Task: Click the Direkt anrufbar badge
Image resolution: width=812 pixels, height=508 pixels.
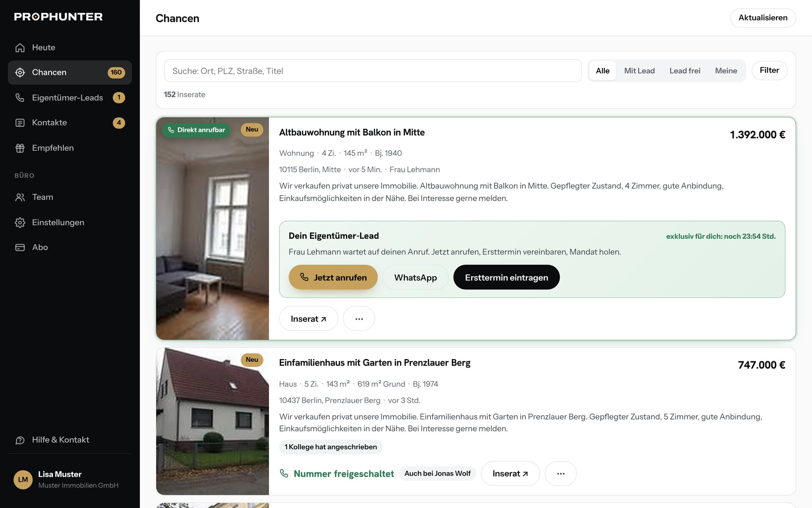Action: (x=196, y=130)
